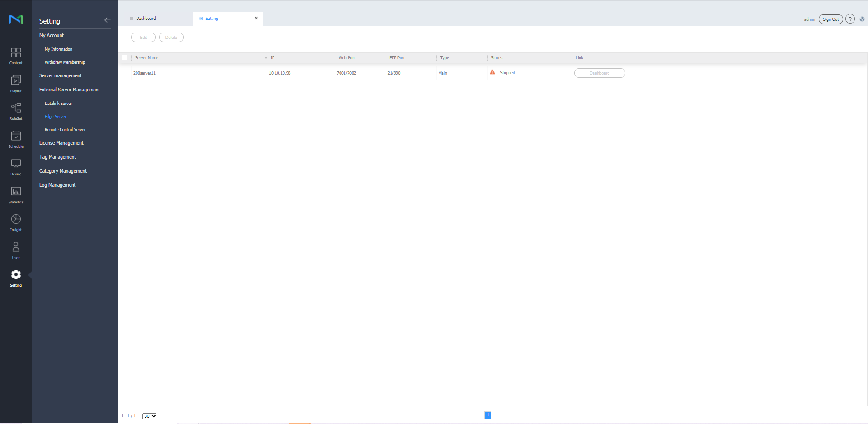Click the Server Name column sort arrow
This screenshot has height=424, width=868.
[x=266, y=58]
